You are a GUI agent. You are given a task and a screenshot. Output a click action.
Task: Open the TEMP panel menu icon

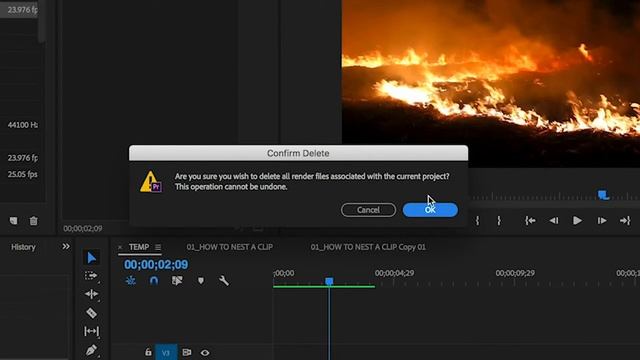tap(158, 247)
